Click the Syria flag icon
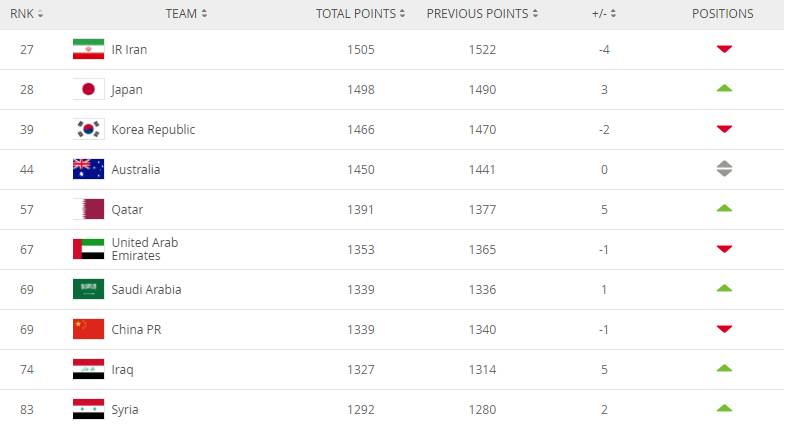The height and width of the screenshot is (426, 787). tap(88, 409)
